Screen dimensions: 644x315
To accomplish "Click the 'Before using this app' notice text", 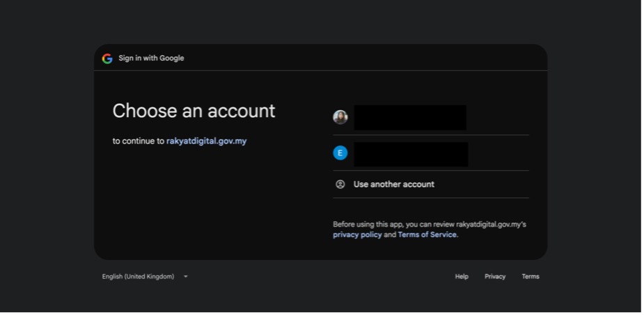I will click(429, 229).
